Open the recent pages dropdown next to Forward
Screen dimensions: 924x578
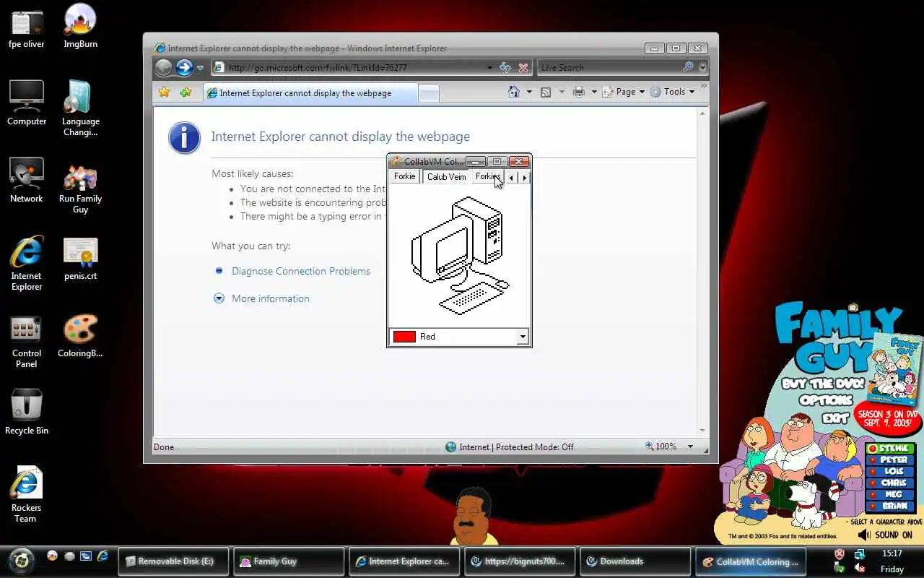click(x=201, y=69)
